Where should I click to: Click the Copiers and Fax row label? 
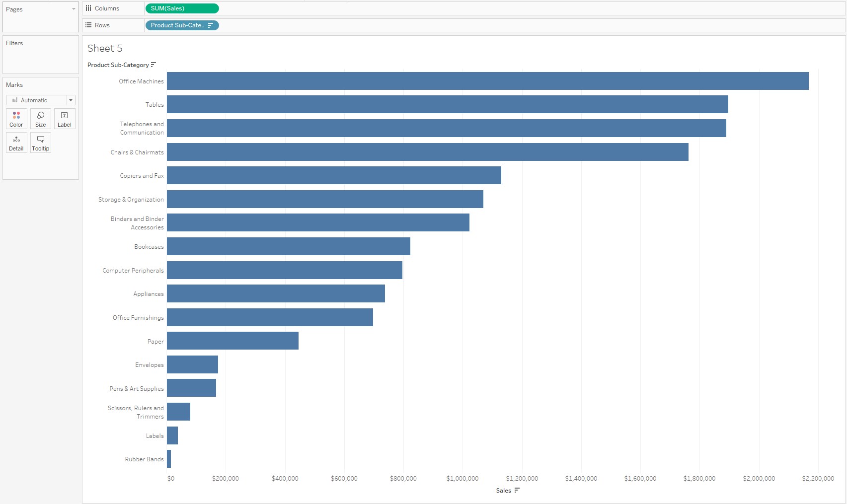click(x=142, y=176)
